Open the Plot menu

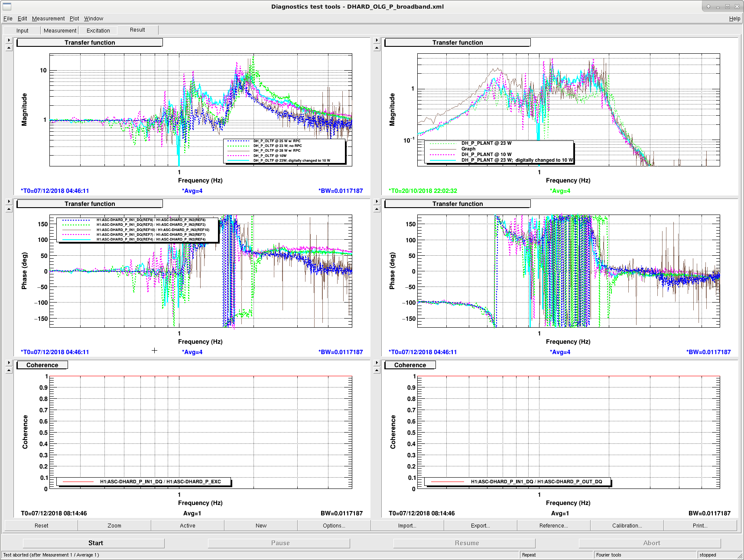tap(75, 19)
